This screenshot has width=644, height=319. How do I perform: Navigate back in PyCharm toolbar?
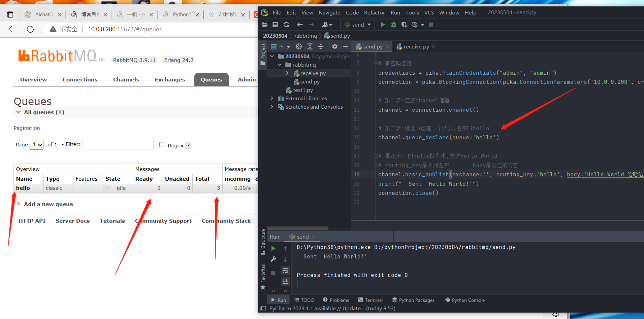[x=300, y=25]
